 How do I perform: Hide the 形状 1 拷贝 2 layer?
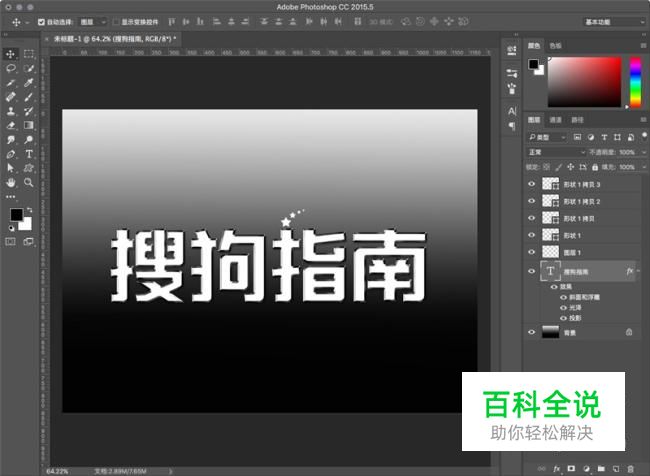point(531,201)
